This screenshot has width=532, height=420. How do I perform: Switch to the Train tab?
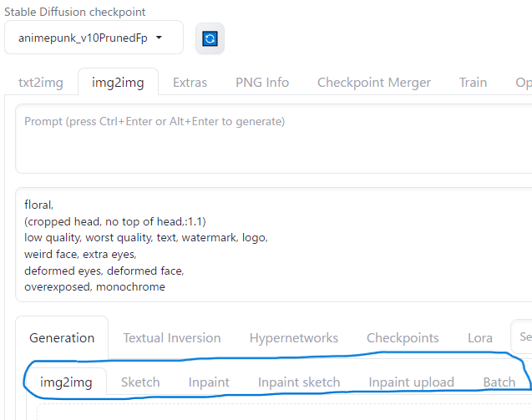(x=473, y=83)
